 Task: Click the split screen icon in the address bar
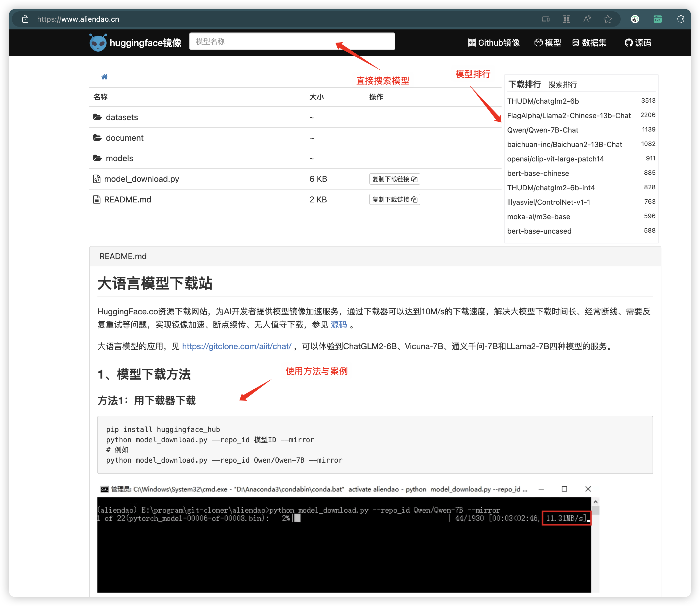[x=546, y=19]
